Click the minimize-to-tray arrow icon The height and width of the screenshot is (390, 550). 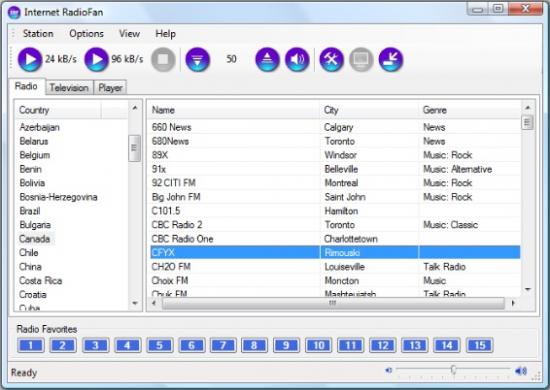pos(391,59)
